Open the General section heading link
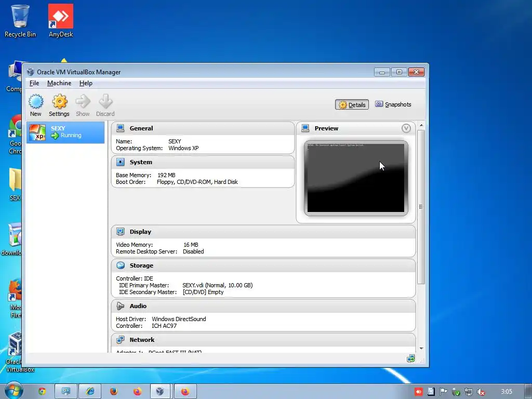This screenshot has height=399, width=532. 141,128
